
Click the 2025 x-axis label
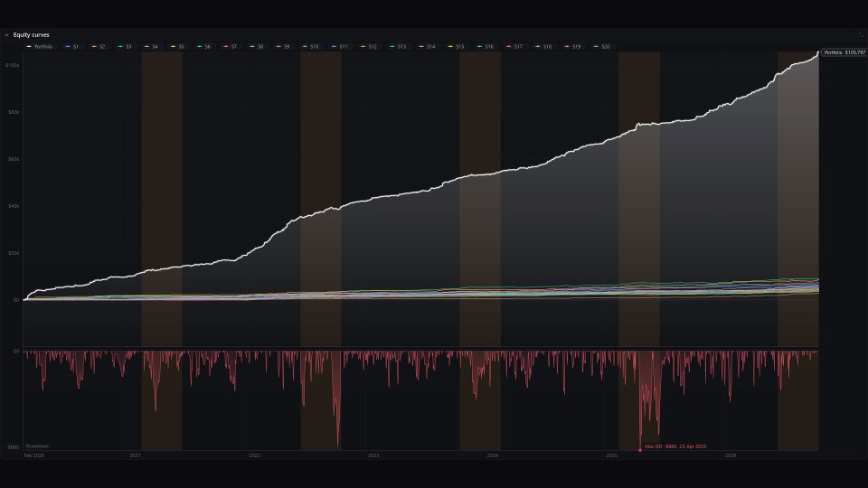pos(611,455)
